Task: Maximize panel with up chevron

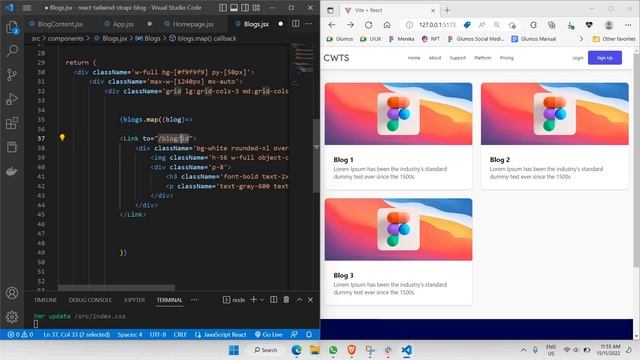Action: (x=299, y=300)
